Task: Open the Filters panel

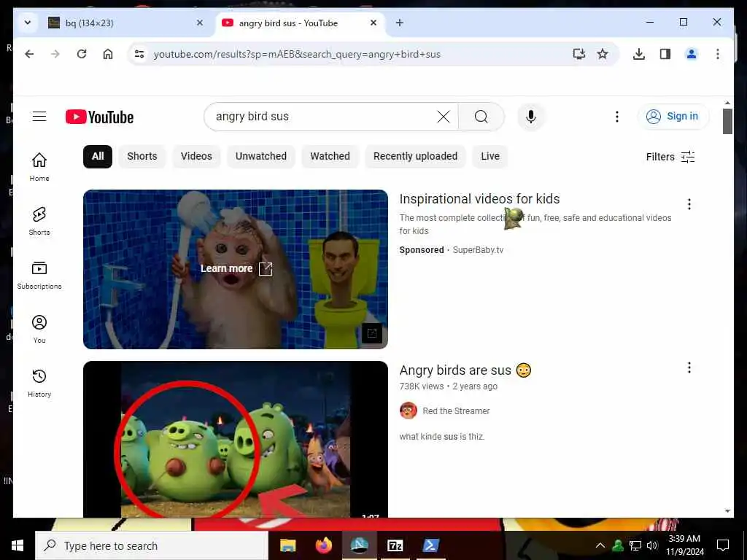Action: [670, 157]
